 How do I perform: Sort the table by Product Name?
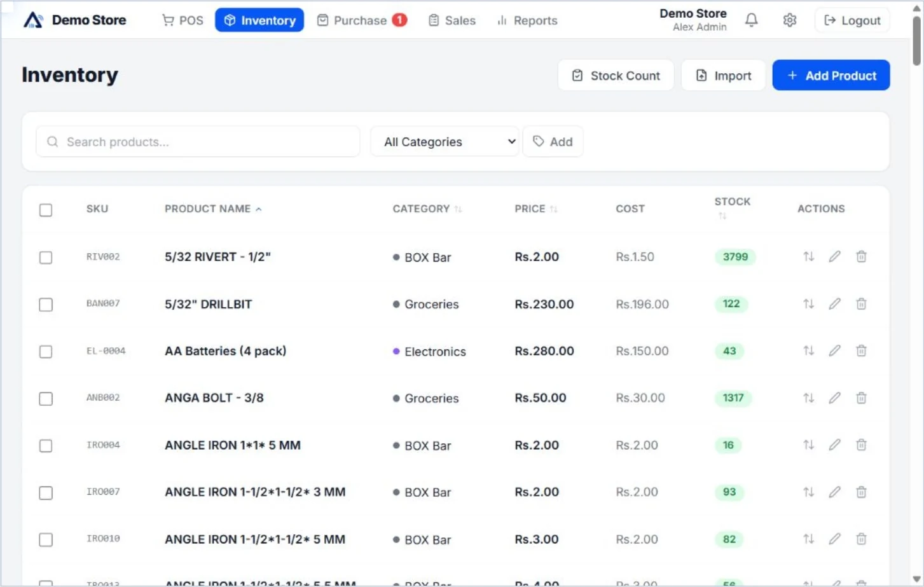pos(213,209)
